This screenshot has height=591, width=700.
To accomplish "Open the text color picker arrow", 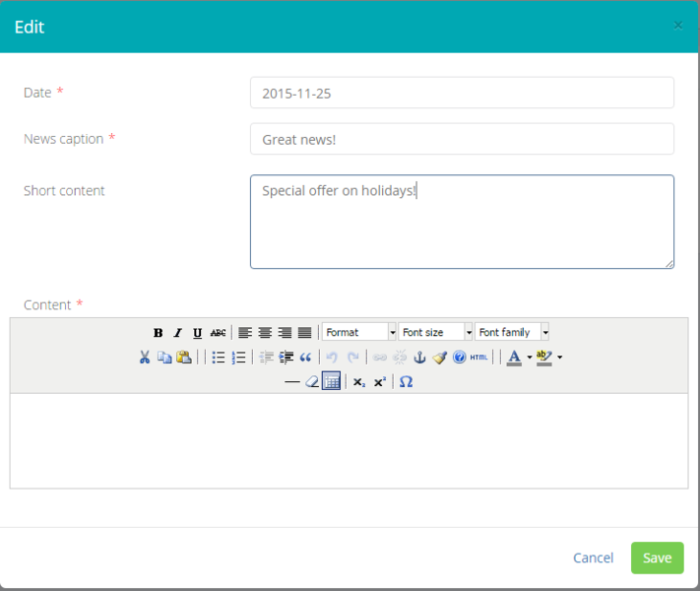I will click(529, 358).
